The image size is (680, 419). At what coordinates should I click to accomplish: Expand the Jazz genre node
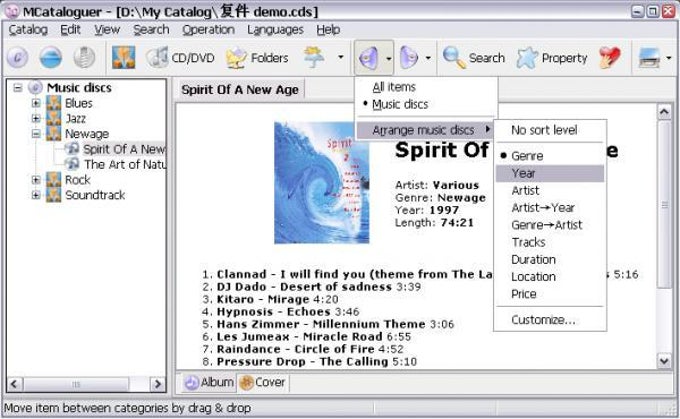36,118
